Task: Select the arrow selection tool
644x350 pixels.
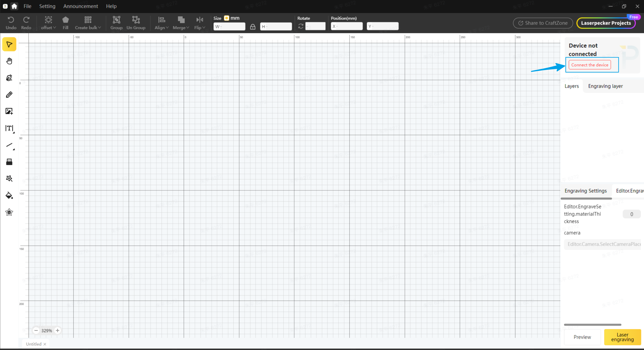Action: (x=9, y=45)
